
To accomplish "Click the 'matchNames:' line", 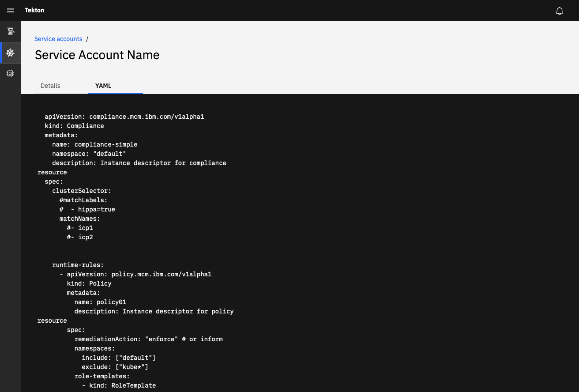I will pyautogui.click(x=80, y=219).
